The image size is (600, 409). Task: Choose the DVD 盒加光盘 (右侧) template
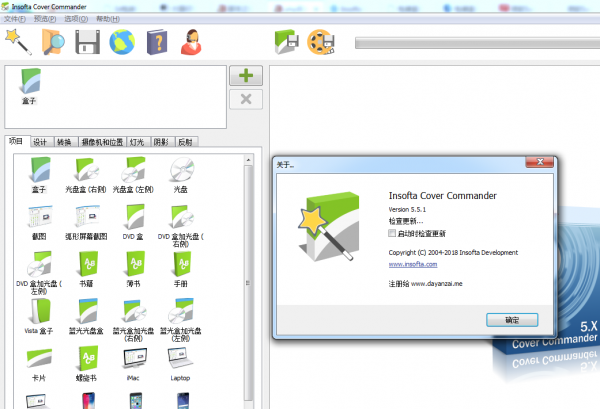tap(181, 226)
